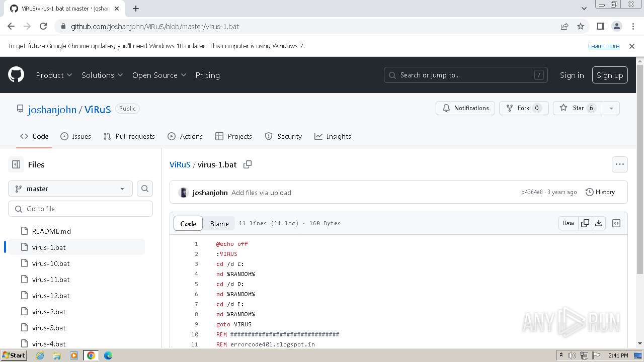Open the GitHub homepage logo
Screen dimensions: 644x362
16,75
